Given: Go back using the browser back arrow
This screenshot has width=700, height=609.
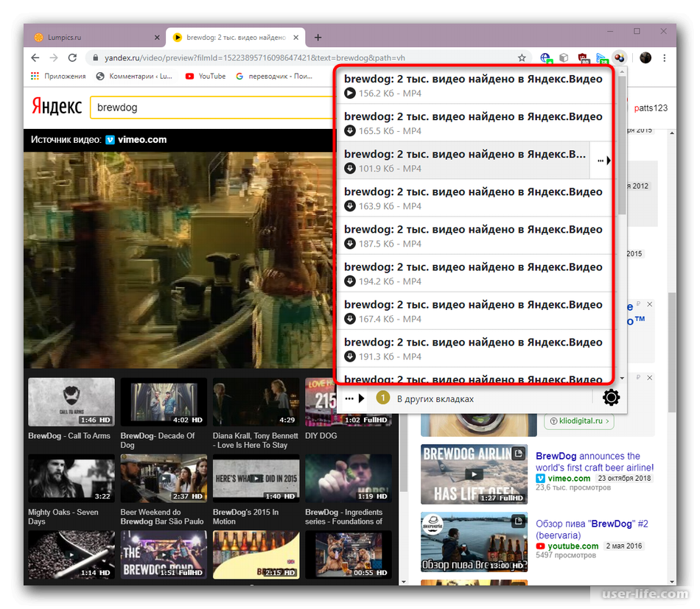Looking at the screenshot, I should point(35,57).
